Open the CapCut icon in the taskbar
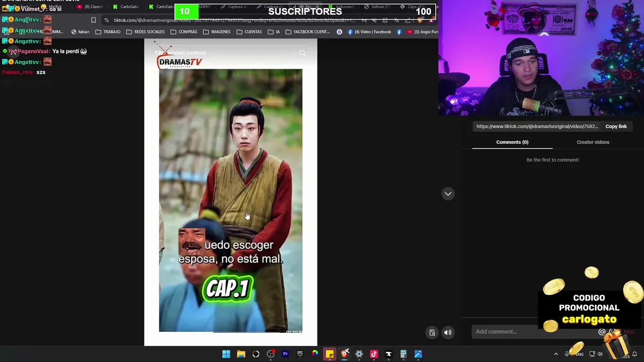Image resolution: width=644 pixels, height=362 pixels. coord(388,354)
